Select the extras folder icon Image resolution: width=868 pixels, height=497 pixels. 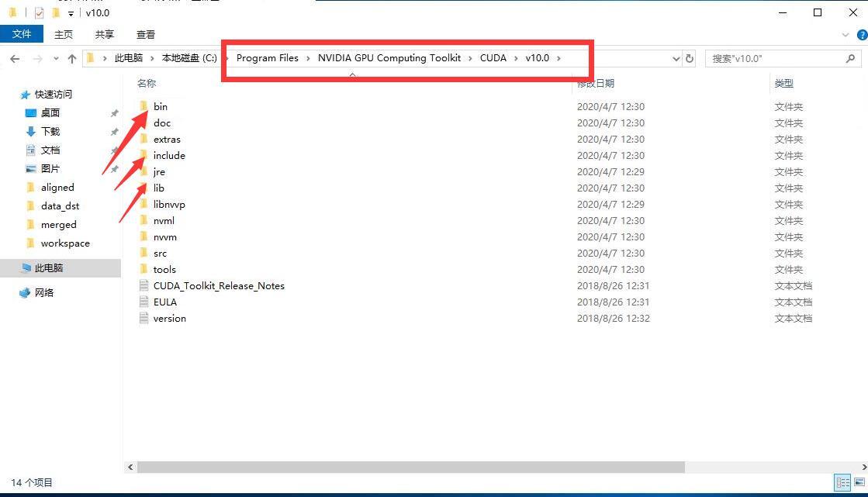[144, 138]
